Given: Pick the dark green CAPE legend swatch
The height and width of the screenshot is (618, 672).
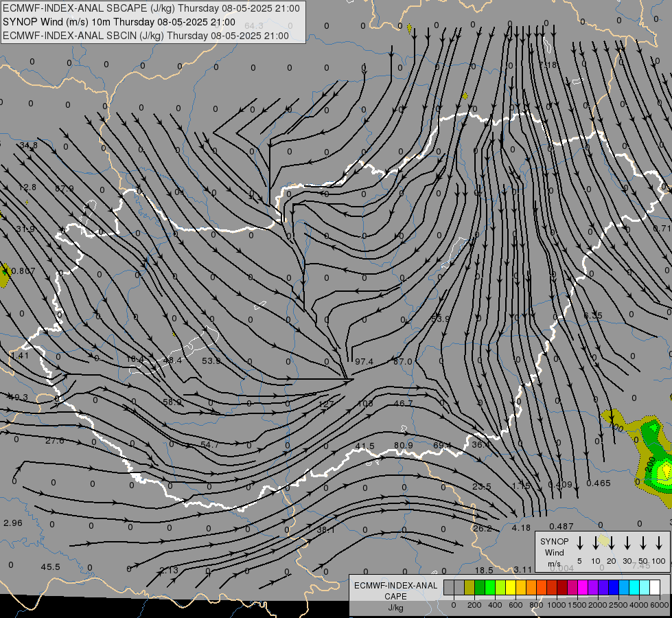Looking at the screenshot, I should click(x=480, y=588).
